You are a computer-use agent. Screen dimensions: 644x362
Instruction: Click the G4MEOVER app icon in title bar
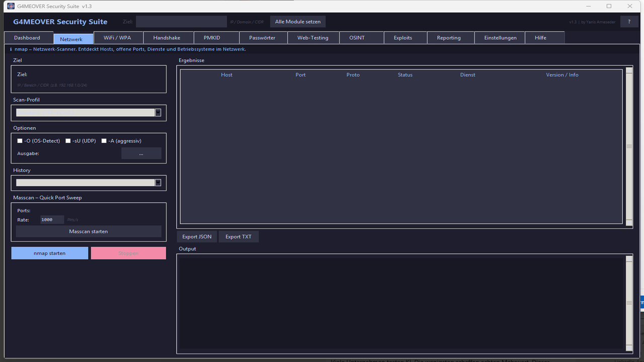click(11, 6)
